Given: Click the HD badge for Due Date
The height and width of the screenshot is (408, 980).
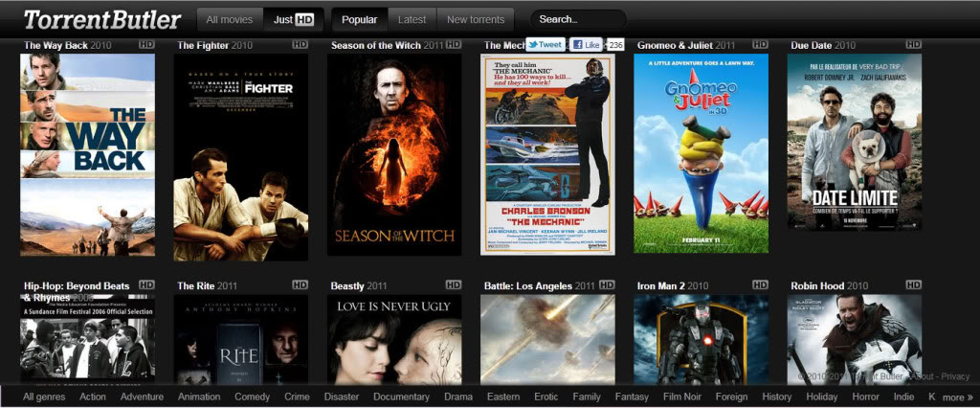Looking at the screenshot, I should click(913, 44).
